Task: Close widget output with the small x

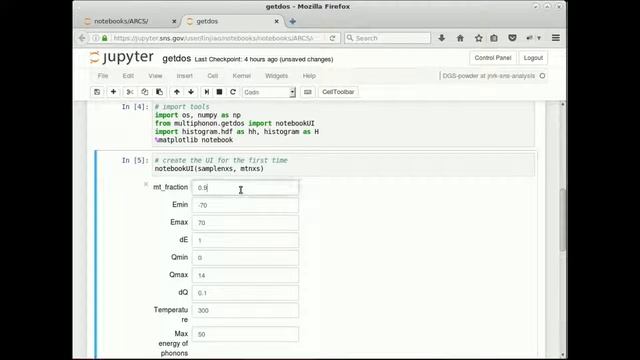Action: 146,184
